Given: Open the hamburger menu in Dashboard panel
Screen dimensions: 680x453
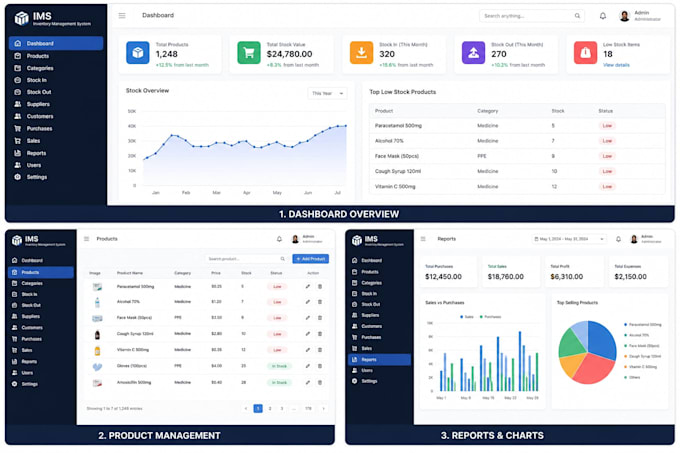Looking at the screenshot, I should click(x=122, y=16).
